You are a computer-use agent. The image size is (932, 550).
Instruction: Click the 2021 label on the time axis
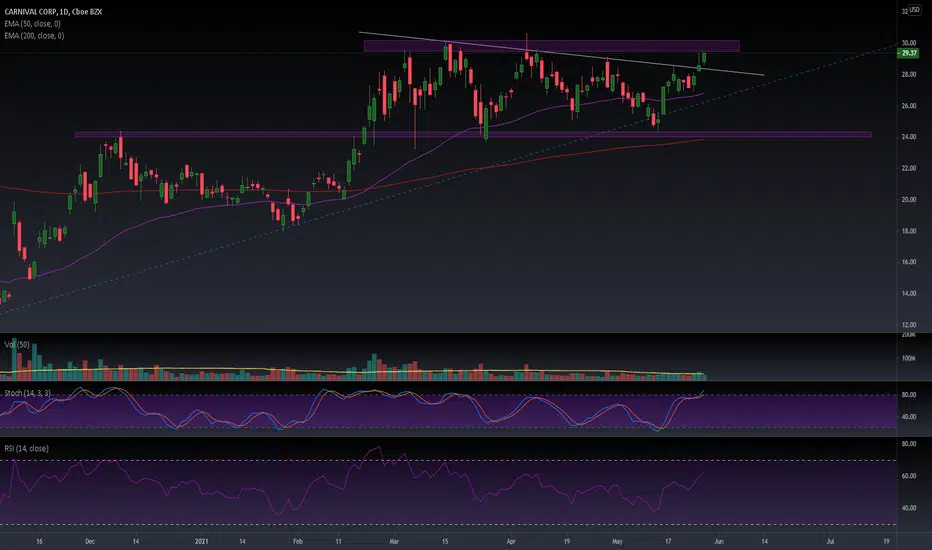coord(201,541)
